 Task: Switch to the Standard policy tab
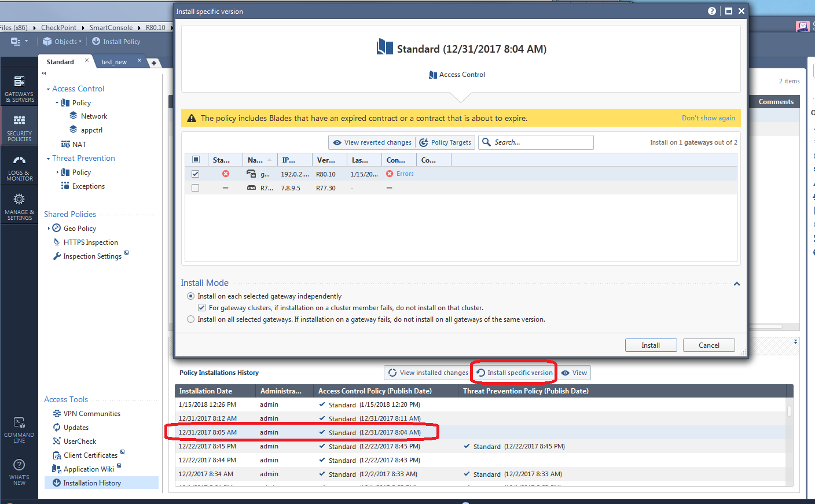click(x=60, y=62)
